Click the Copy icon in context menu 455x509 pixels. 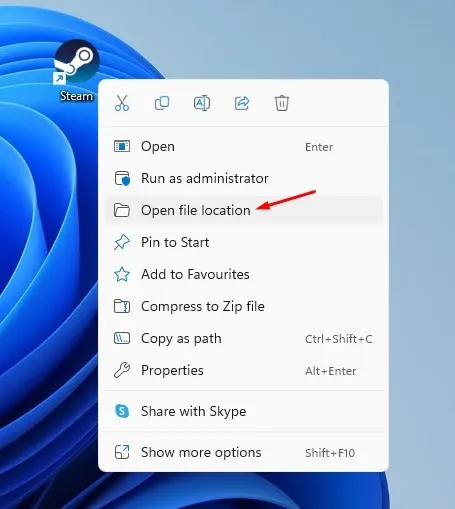click(x=162, y=103)
